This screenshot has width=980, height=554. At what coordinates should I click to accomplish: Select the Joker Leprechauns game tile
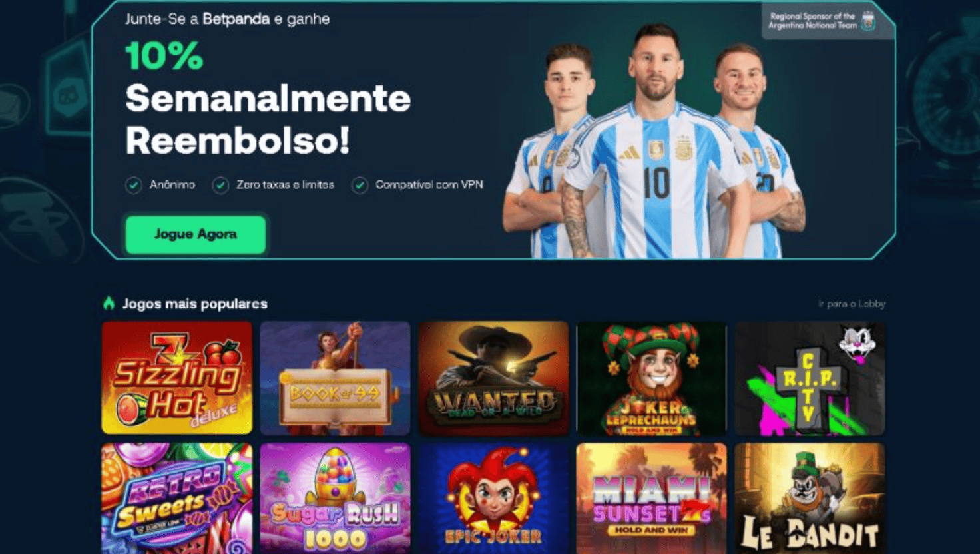point(651,378)
